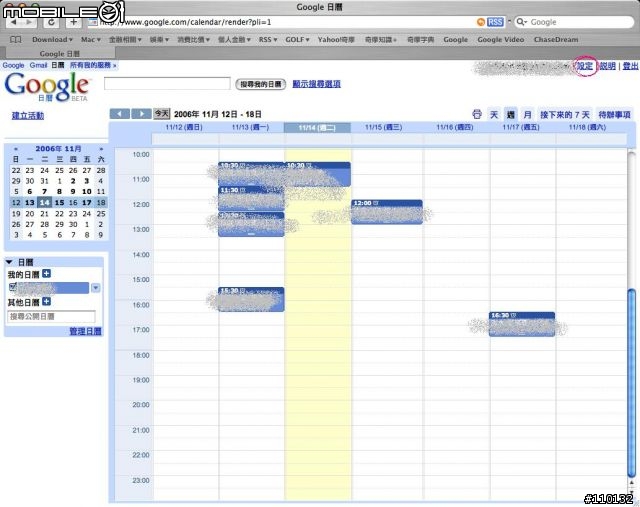Open the 消費比價 bookmarks folder
Screen dimensions: 640x507
[193, 40]
